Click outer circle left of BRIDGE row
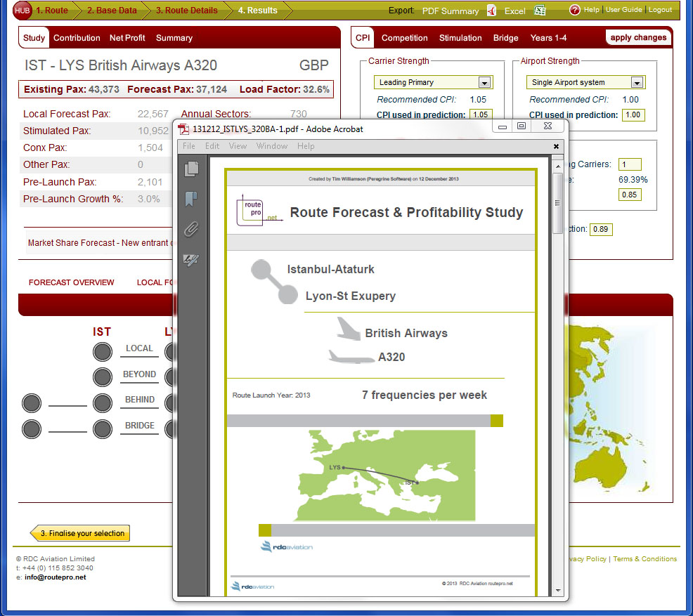 click(x=32, y=429)
